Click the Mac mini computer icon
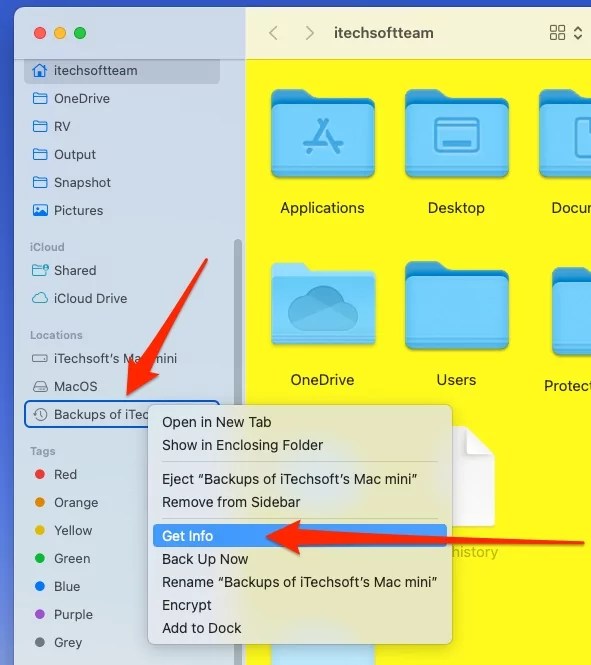 point(40,358)
